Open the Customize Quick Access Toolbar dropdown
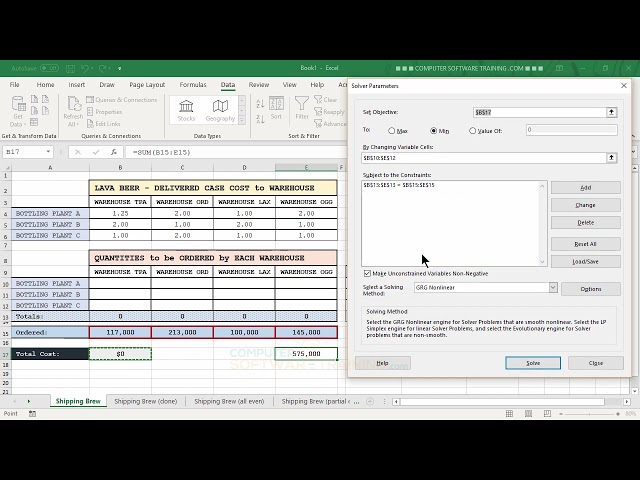Image resolution: width=640 pixels, height=480 pixels. click(x=120, y=69)
